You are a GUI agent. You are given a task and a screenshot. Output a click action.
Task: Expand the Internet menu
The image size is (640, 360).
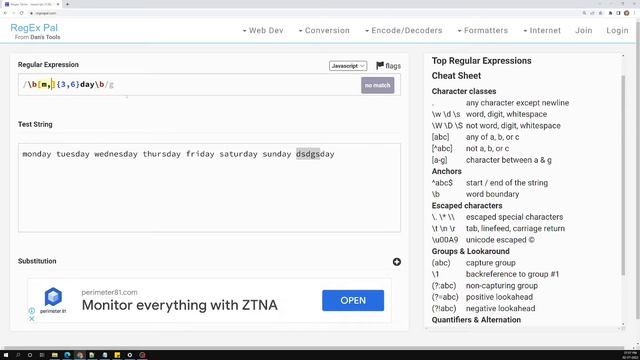click(x=542, y=31)
